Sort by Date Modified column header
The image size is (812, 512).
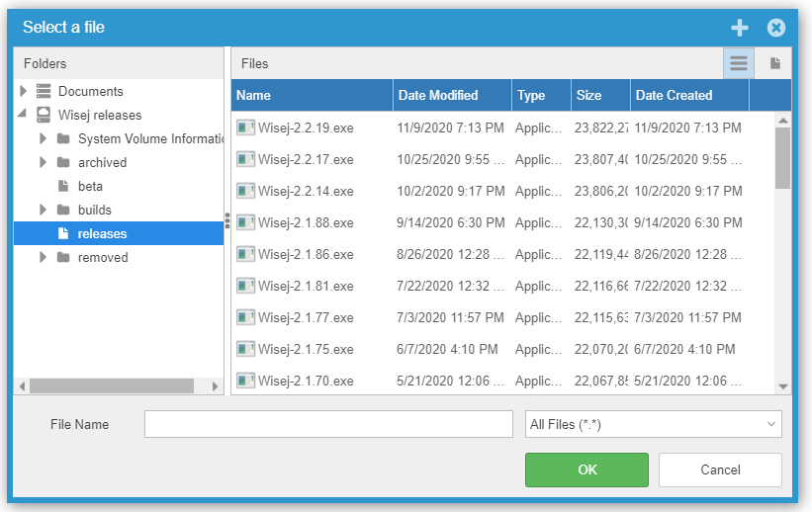[x=453, y=95]
